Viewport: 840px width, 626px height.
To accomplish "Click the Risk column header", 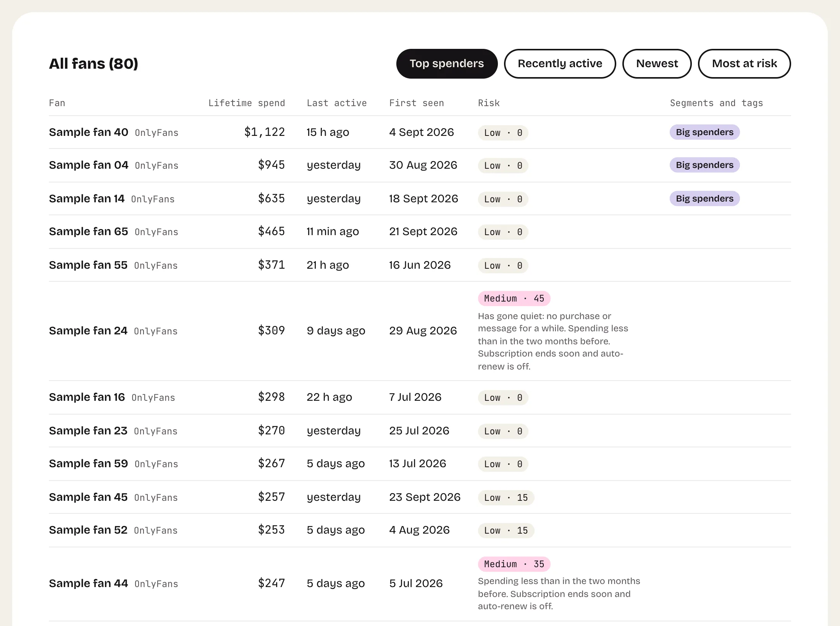I will coord(489,103).
